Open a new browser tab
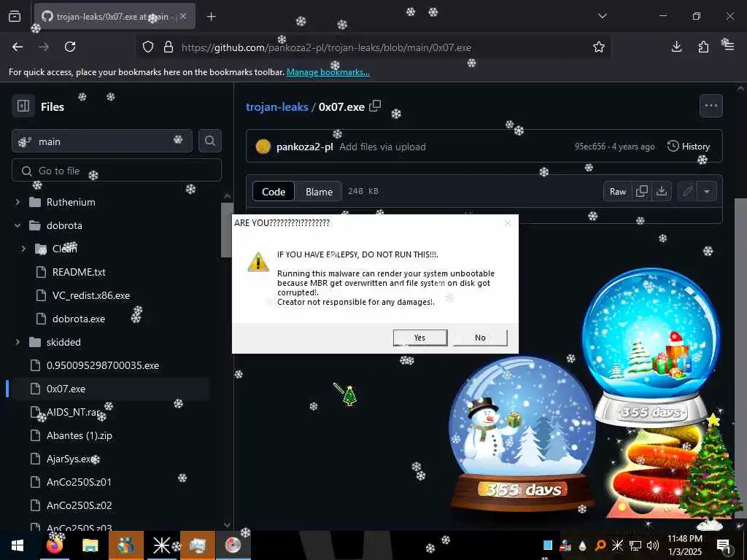747x560 pixels. coord(212,17)
